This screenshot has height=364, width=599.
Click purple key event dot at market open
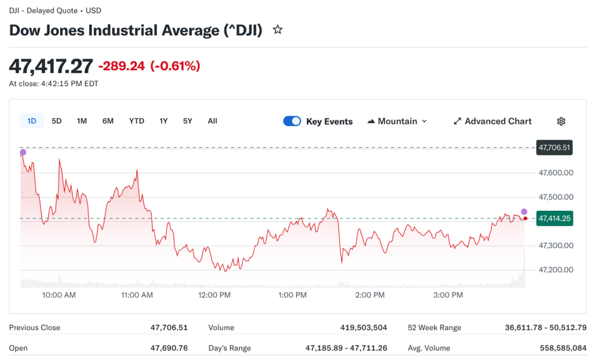tap(23, 152)
